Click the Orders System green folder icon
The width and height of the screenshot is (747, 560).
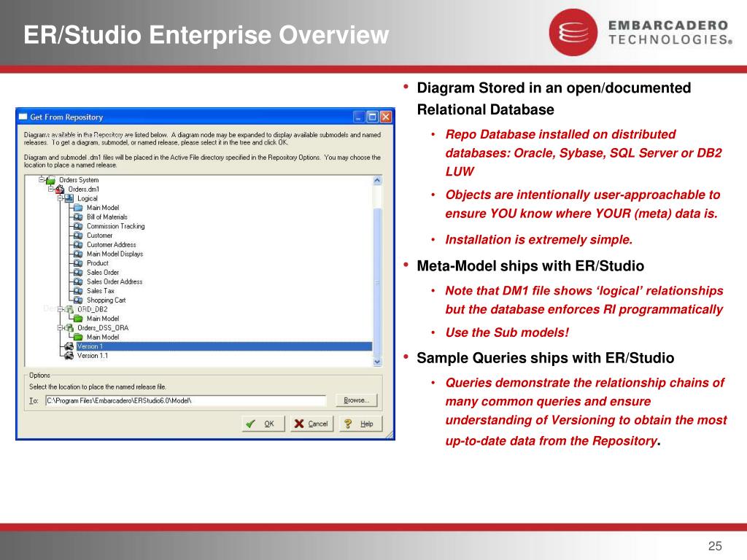(x=50, y=180)
